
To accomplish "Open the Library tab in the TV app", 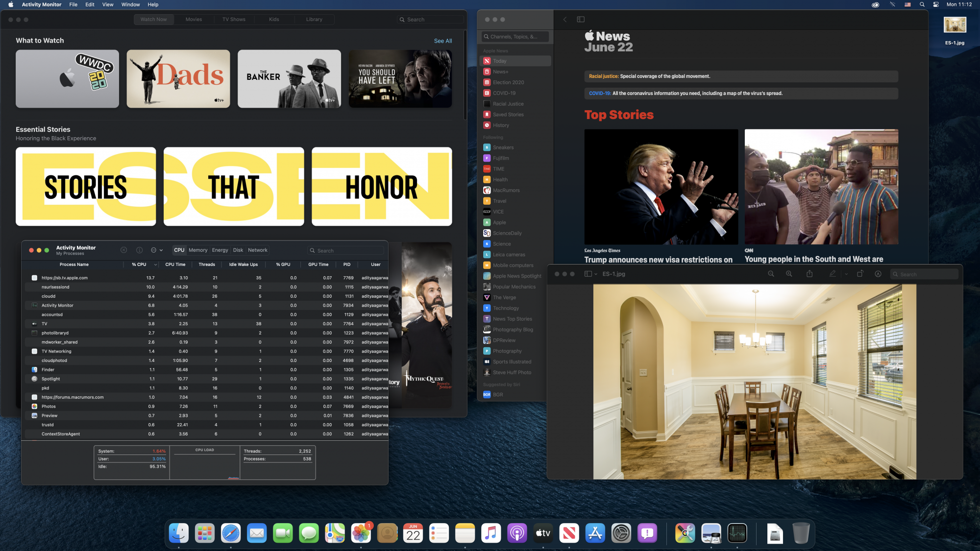I will pyautogui.click(x=314, y=20).
